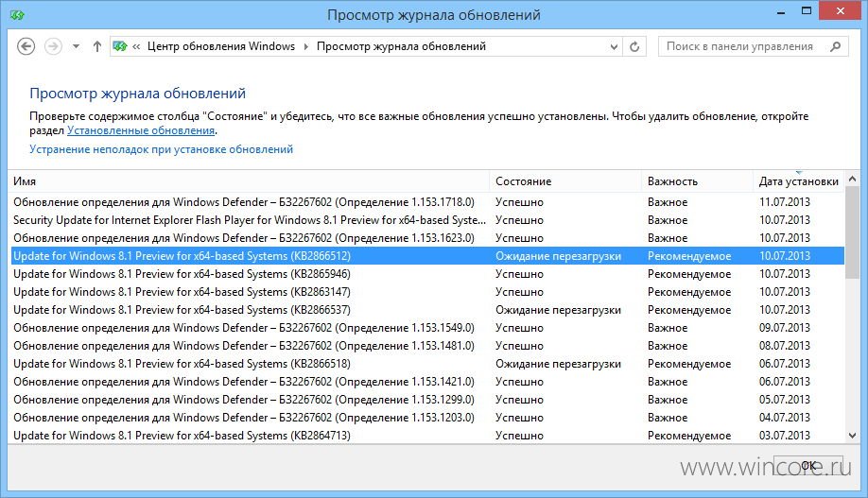Click Ожидание перезагрузки status of KB2866537
The image size is (868, 498).
click(558, 310)
